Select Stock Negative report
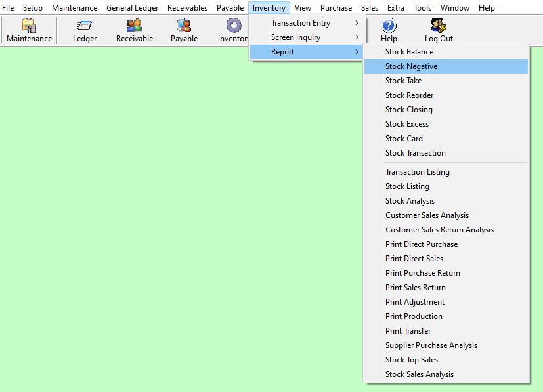The height and width of the screenshot is (392, 543). (446, 66)
